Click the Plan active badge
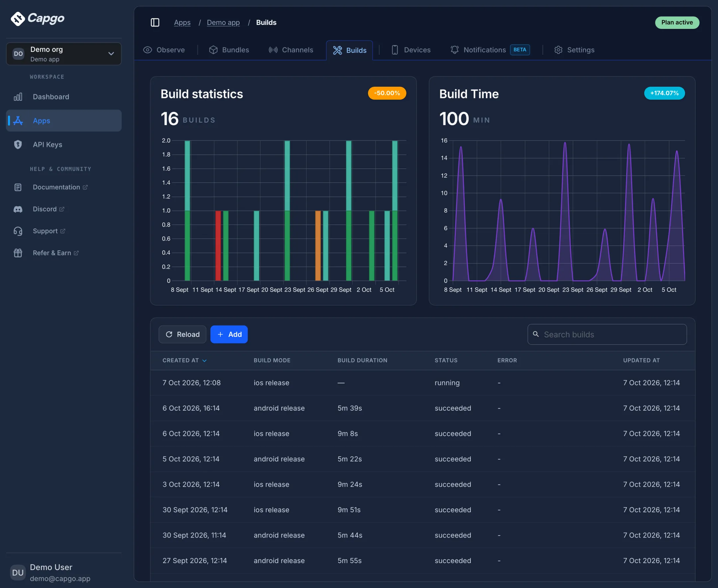The image size is (718, 588). 677,22
